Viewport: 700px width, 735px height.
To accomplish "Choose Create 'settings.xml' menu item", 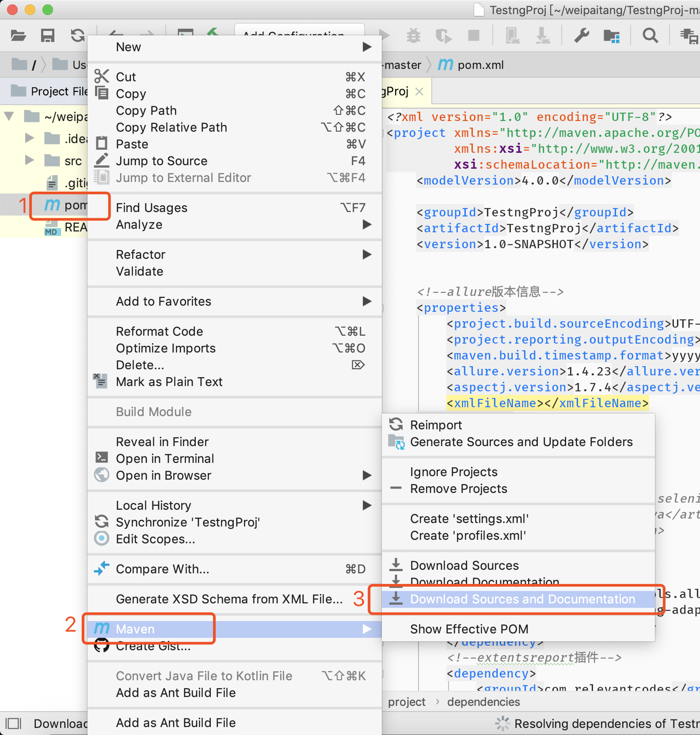I will click(x=518, y=519).
